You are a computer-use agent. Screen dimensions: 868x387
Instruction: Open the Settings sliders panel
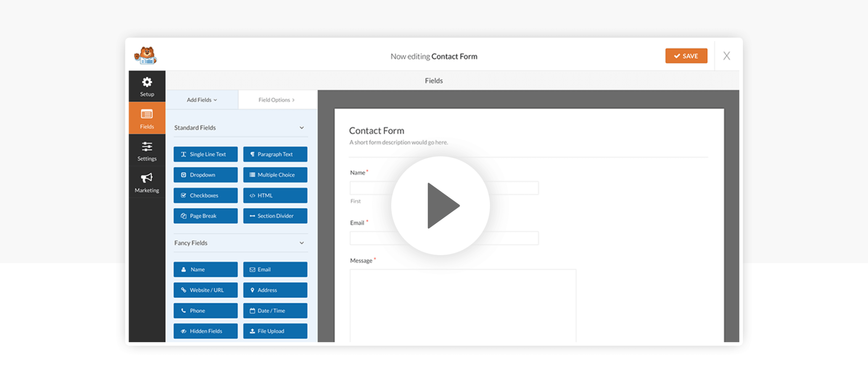click(147, 151)
